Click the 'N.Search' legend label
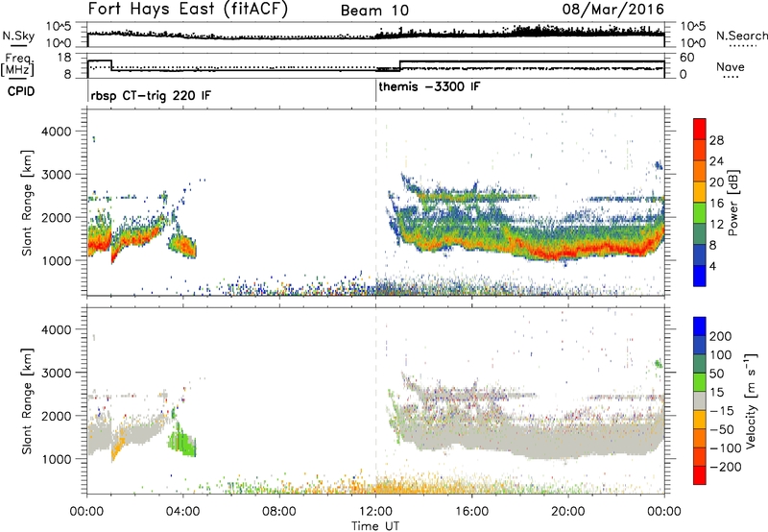The image size is (768, 532). tap(741, 36)
